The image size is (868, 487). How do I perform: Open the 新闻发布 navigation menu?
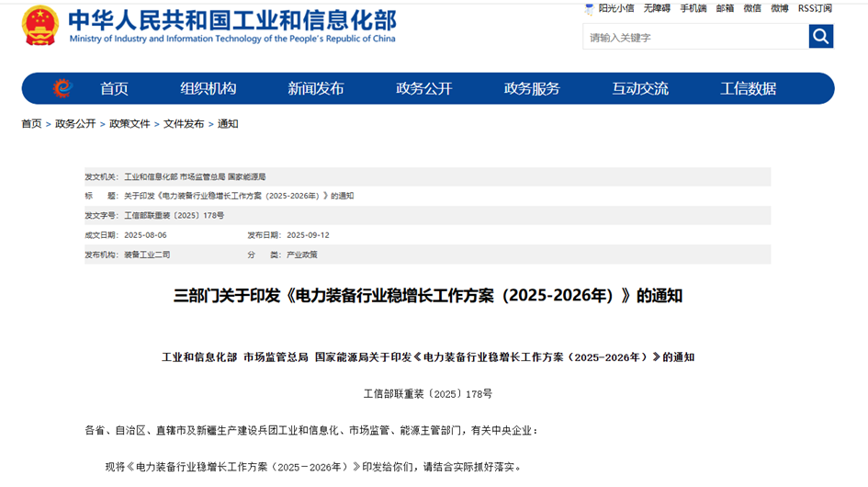coord(316,88)
